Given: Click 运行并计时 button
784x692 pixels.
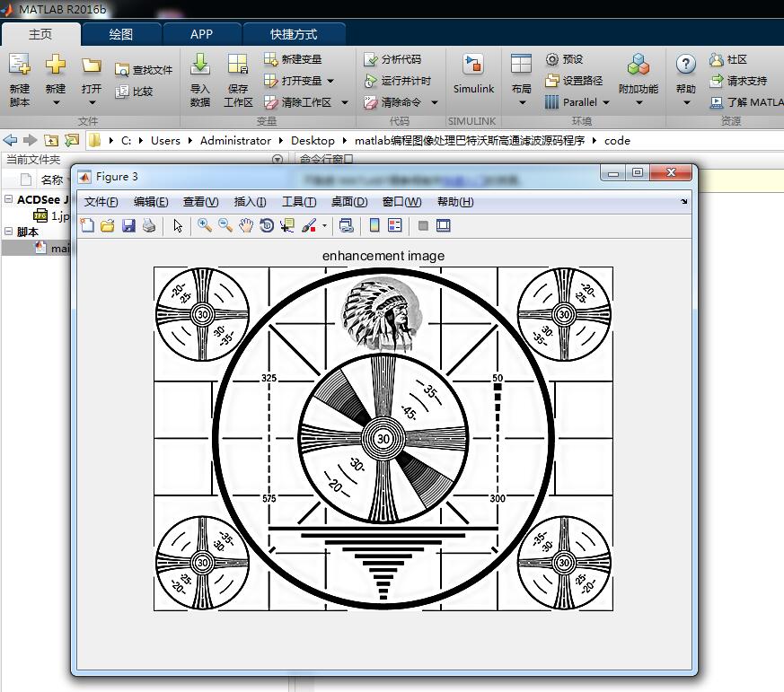Looking at the screenshot, I should coord(398,81).
